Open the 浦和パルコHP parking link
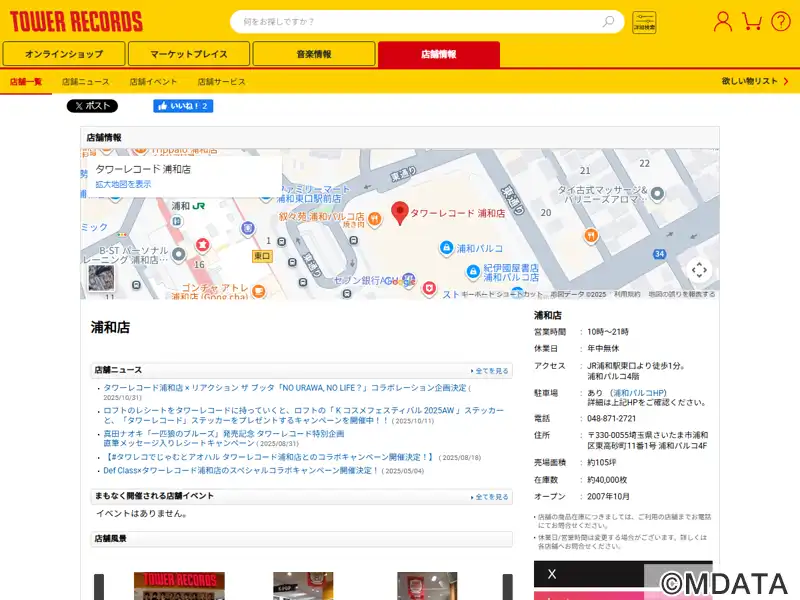This screenshot has height=600, width=800. [639, 393]
